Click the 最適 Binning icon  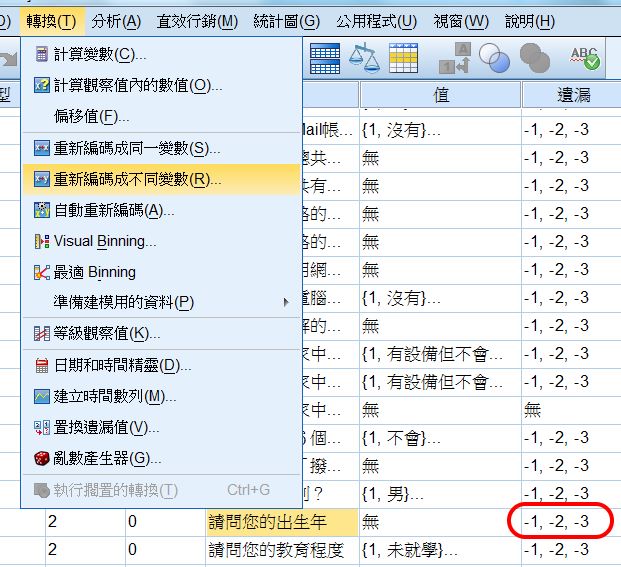coord(42,272)
